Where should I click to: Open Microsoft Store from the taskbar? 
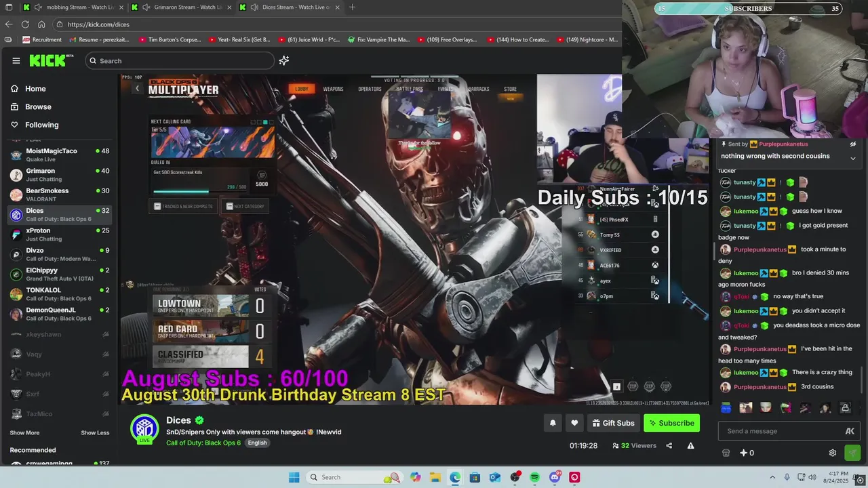(475, 477)
